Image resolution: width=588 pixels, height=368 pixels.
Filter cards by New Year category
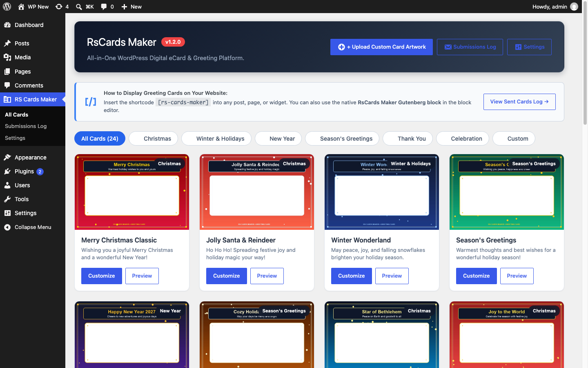278,139
